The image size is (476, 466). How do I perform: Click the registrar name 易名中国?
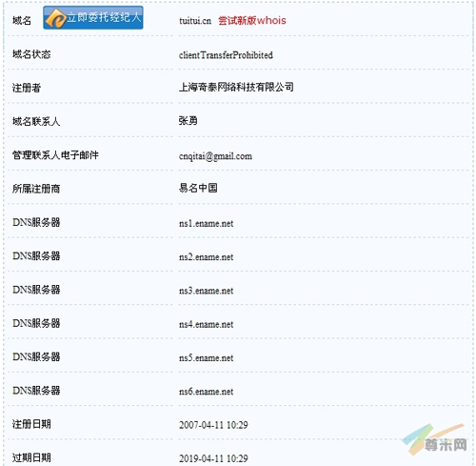tap(198, 188)
